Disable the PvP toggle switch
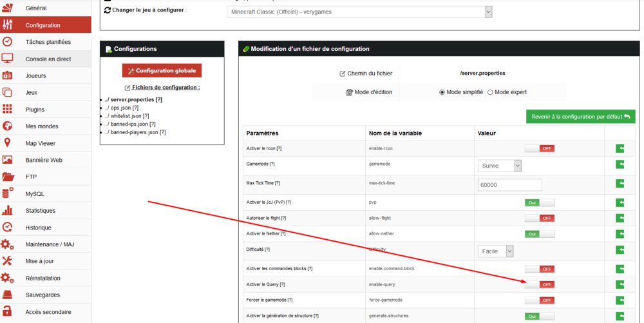 539,202
